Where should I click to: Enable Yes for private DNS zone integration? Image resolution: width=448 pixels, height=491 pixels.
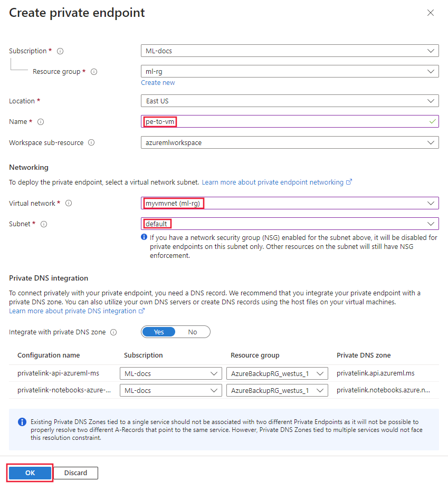158,332
